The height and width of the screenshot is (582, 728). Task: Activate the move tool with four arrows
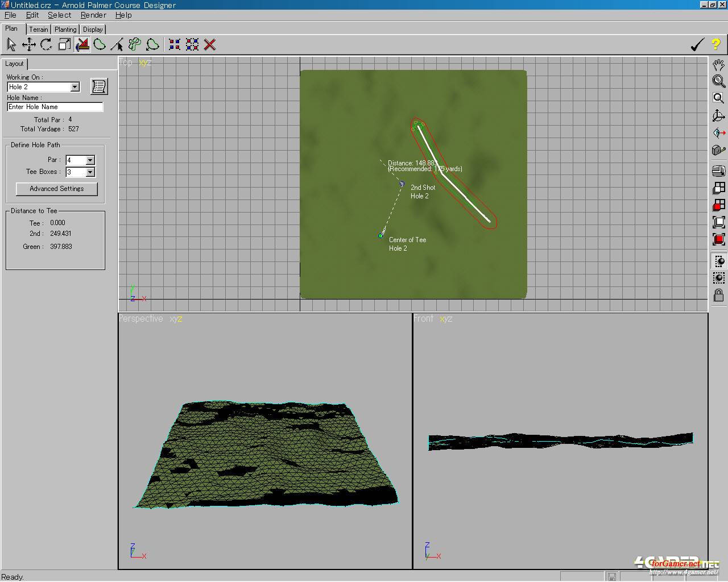[x=28, y=44]
